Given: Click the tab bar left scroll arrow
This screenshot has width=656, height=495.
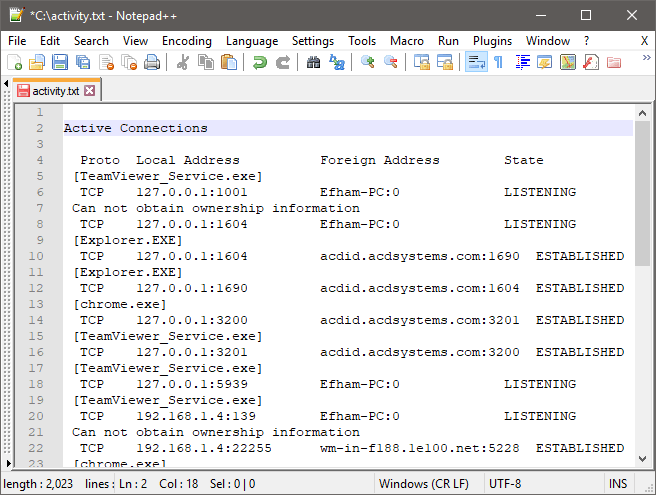Looking at the screenshot, I should pyautogui.click(x=6, y=84).
